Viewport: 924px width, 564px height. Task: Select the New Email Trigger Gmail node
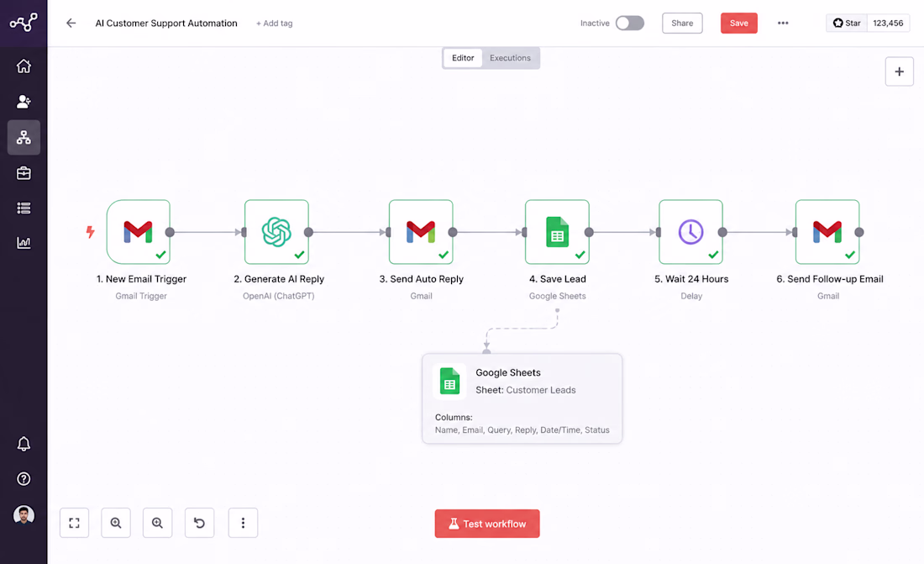pyautogui.click(x=139, y=232)
